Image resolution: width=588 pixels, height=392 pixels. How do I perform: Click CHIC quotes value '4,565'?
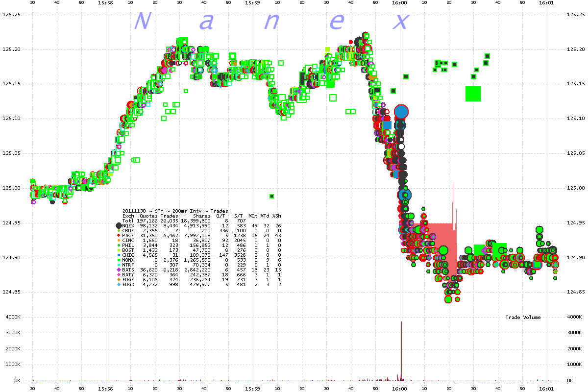(x=150, y=255)
